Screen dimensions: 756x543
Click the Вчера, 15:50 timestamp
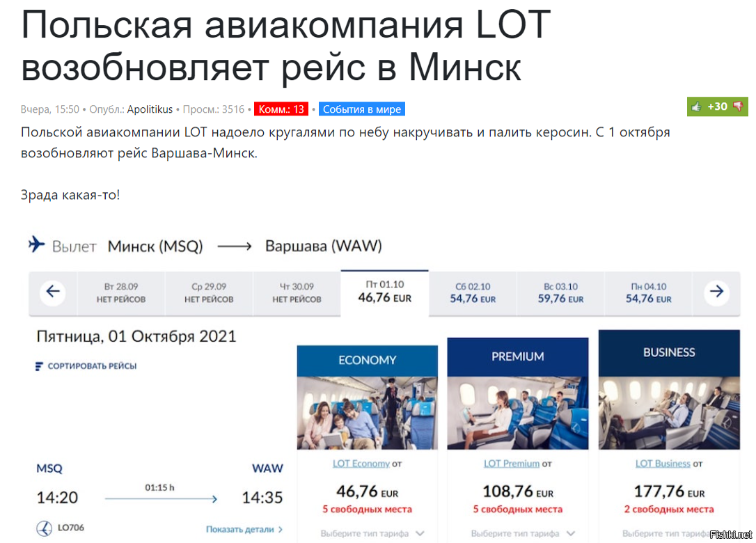click(49, 109)
